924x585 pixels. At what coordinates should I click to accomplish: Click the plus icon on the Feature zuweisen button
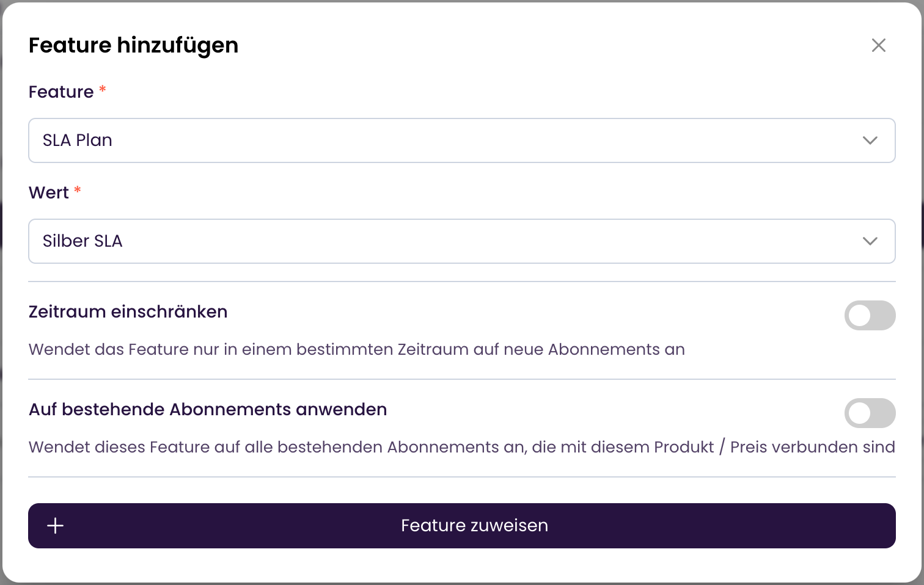click(x=56, y=525)
